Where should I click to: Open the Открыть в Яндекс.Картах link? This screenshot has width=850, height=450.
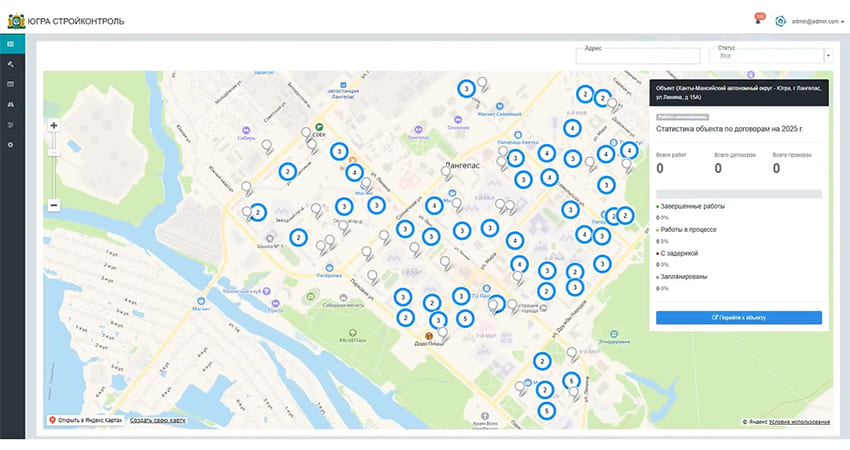[86, 420]
